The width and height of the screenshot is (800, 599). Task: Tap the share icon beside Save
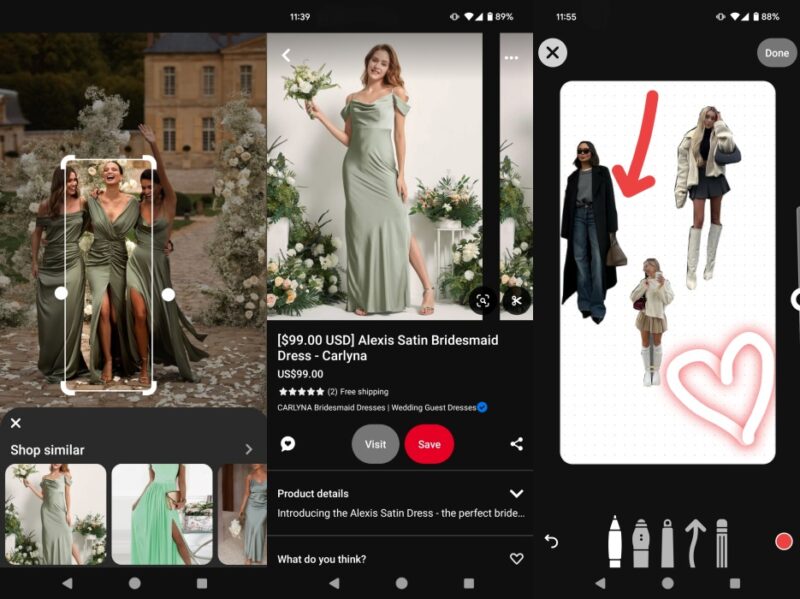tap(516, 444)
